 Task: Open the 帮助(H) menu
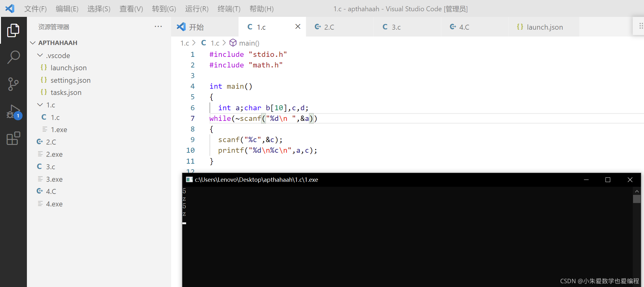261,9
